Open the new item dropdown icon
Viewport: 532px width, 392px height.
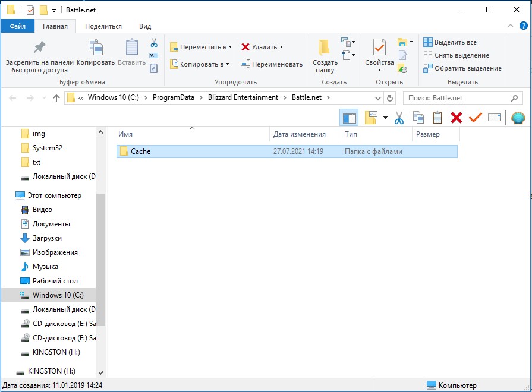348,42
